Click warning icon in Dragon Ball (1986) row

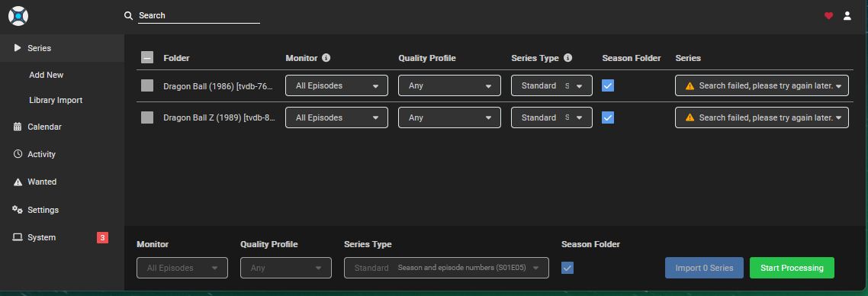click(x=690, y=85)
